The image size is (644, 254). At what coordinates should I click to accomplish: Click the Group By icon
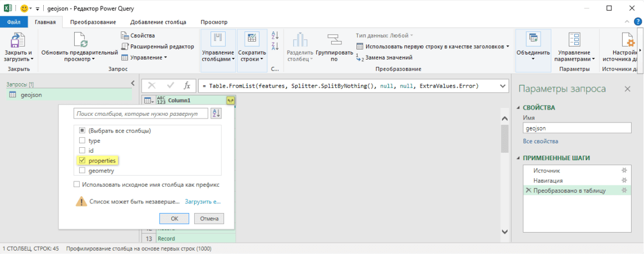(335, 40)
